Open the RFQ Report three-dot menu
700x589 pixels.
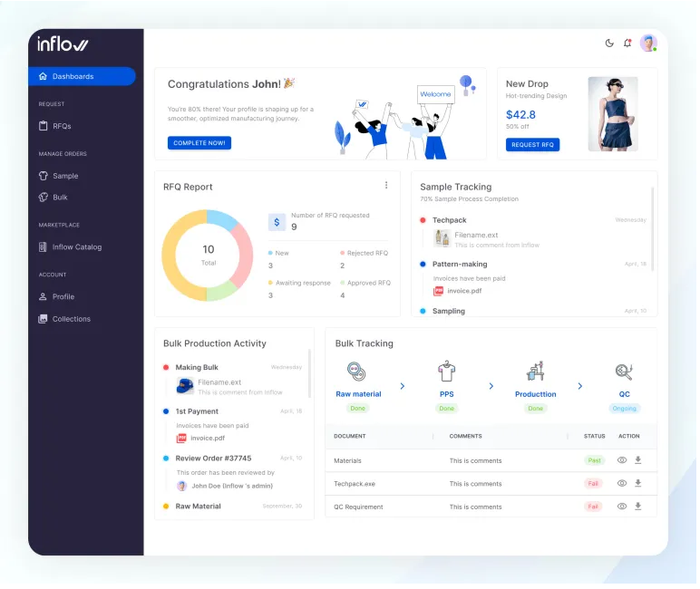(386, 186)
